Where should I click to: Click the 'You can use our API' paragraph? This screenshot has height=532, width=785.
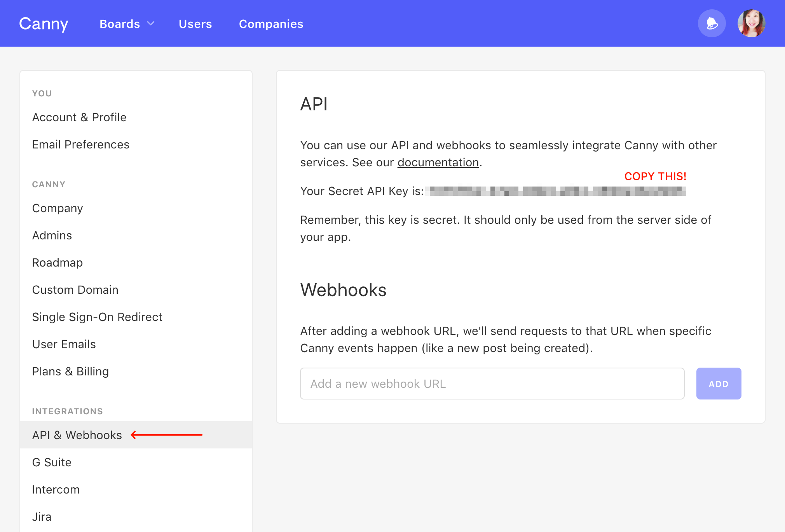click(508, 153)
